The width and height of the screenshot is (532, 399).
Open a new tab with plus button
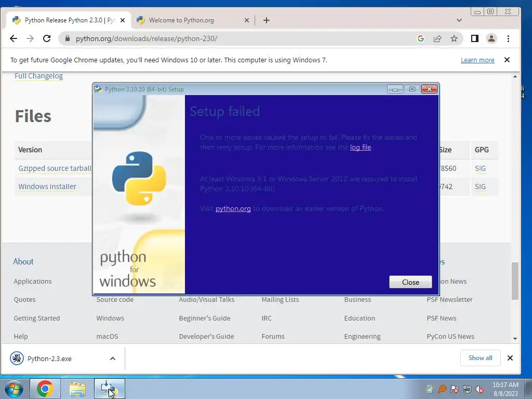pyautogui.click(x=267, y=20)
